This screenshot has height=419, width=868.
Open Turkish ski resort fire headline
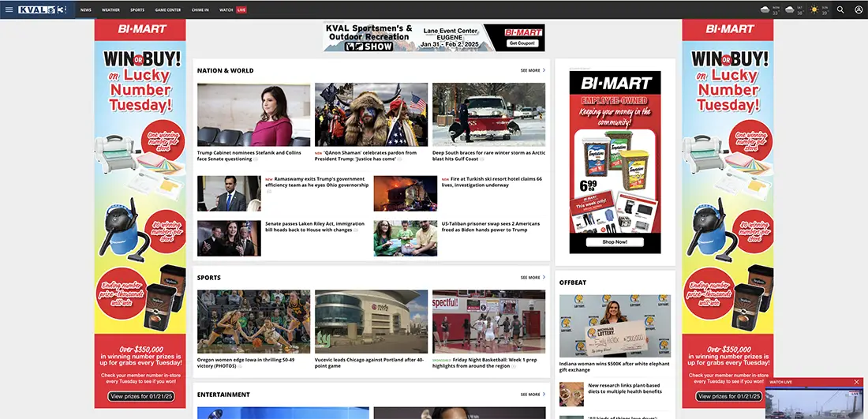[492, 182]
